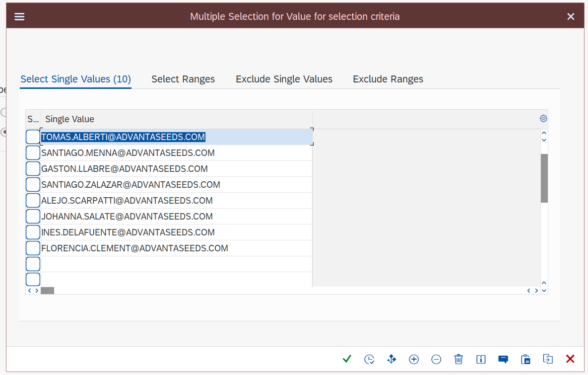This screenshot has width=588, height=375.
Task: Select marker of first empty row below FLORENCIA.CLEMENT
Action: pyautogui.click(x=33, y=264)
